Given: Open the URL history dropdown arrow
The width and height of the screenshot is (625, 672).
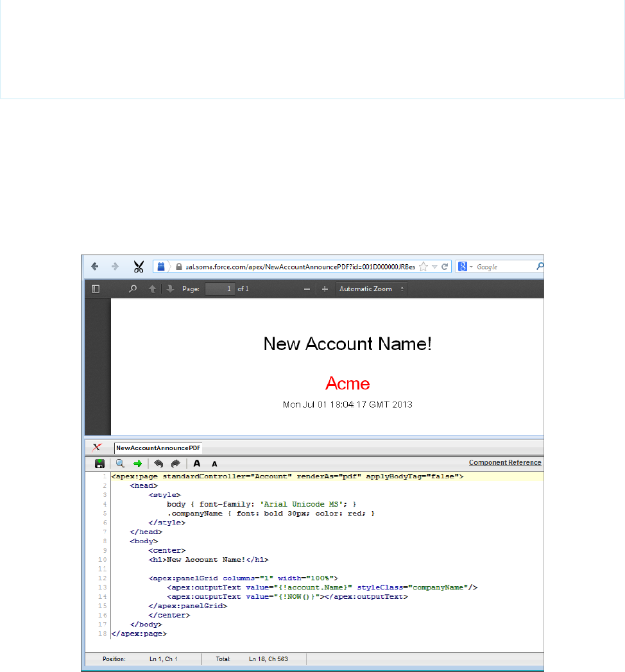Looking at the screenshot, I should coord(434,267).
